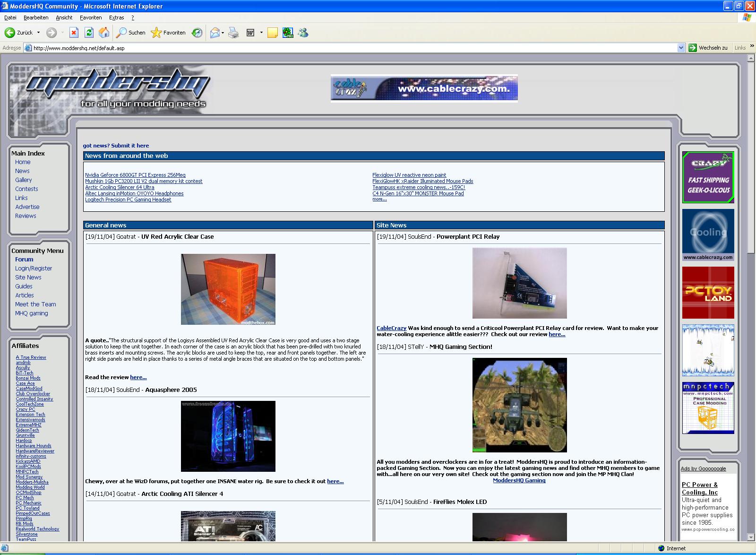Launch ICQ Pro from the toolbar flower icon

click(288, 33)
